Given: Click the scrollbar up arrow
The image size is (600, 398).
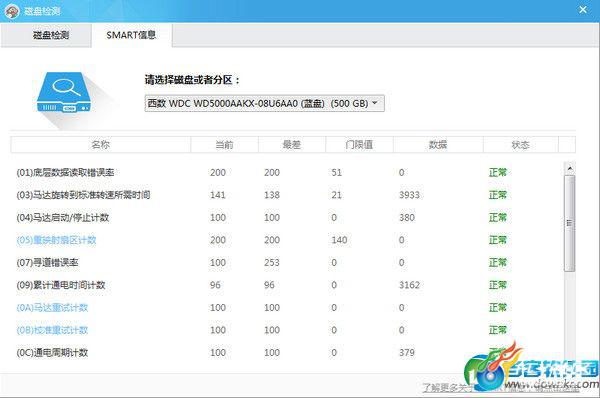Looking at the screenshot, I should 570,168.
